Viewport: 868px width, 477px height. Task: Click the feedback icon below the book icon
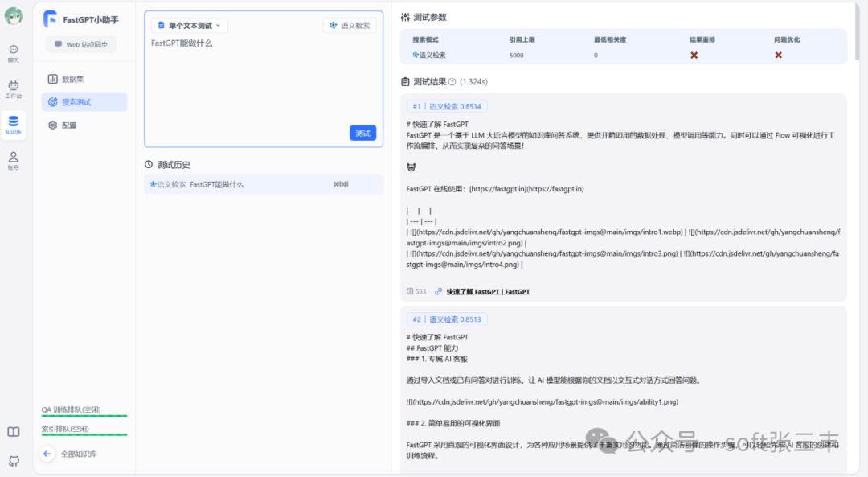click(x=13, y=460)
